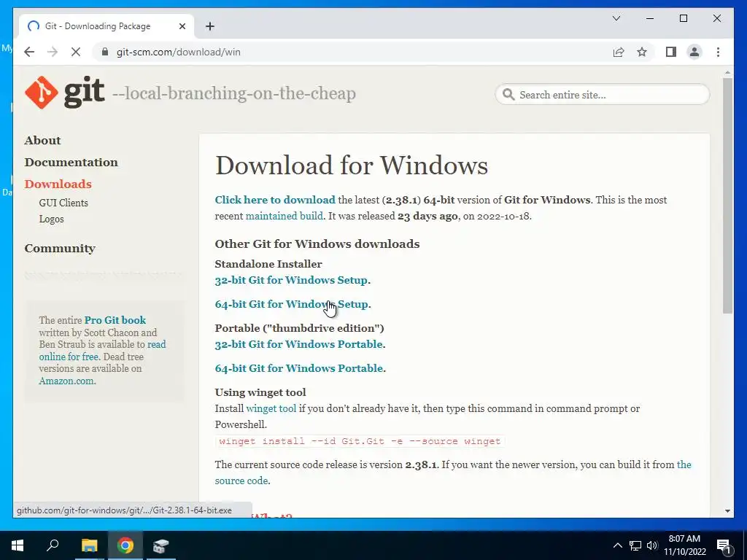The height and width of the screenshot is (560, 747).
Task: Open the notification center icon
Action: (x=724, y=546)
